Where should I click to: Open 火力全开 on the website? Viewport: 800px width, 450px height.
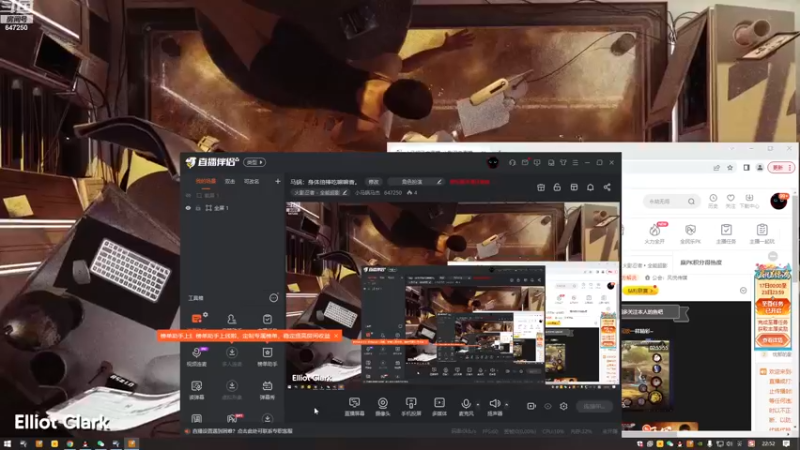[655, 234]
